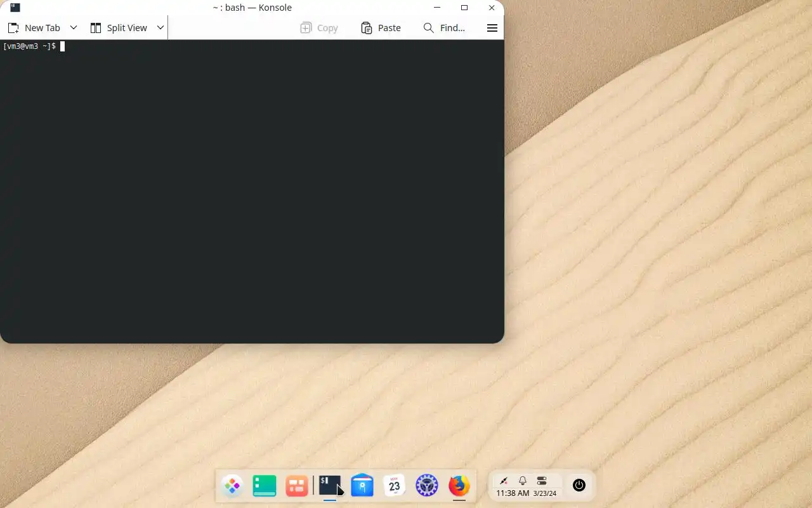
Task: Expand the New Tab dropdown arrow
Action: click(74, 28)
